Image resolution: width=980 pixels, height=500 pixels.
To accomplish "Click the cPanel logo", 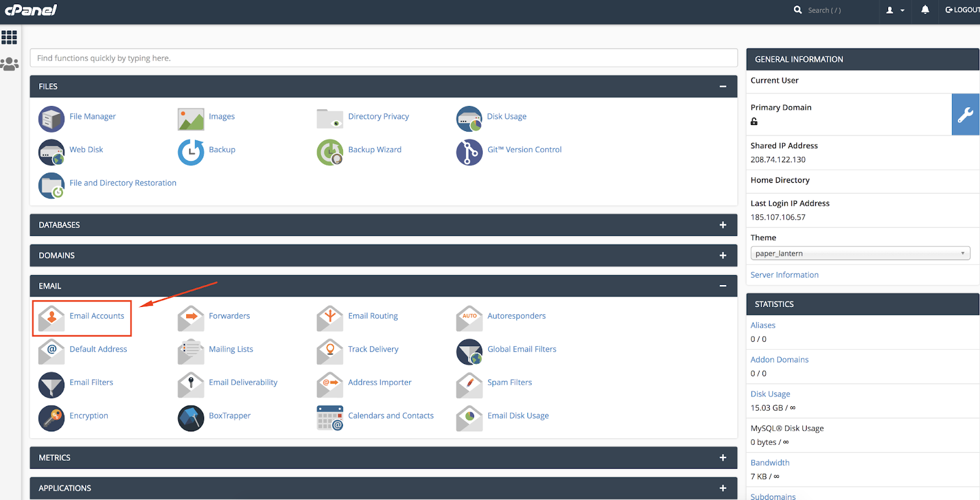I will [x=31, y=10].
